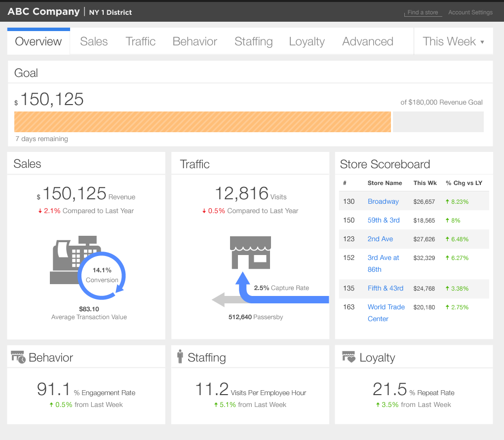Image resolution: width=504 pixels, height=440 pixels.
Task: Open the Advanced tab
Action: (x=368, y=41)
